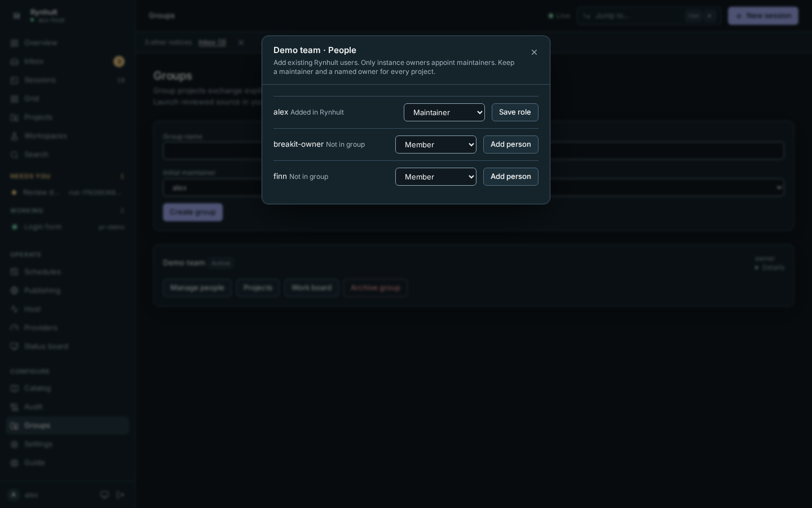The height and width of the screenshot is (508, 812).
Task: Click the Create group button
Action: coord(193,212)
